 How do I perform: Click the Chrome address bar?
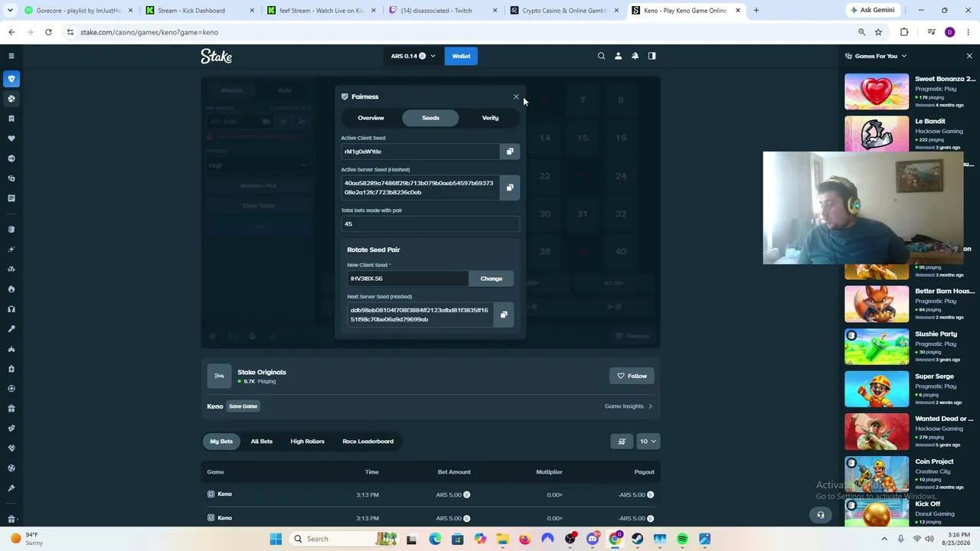(x=459, y=32)
